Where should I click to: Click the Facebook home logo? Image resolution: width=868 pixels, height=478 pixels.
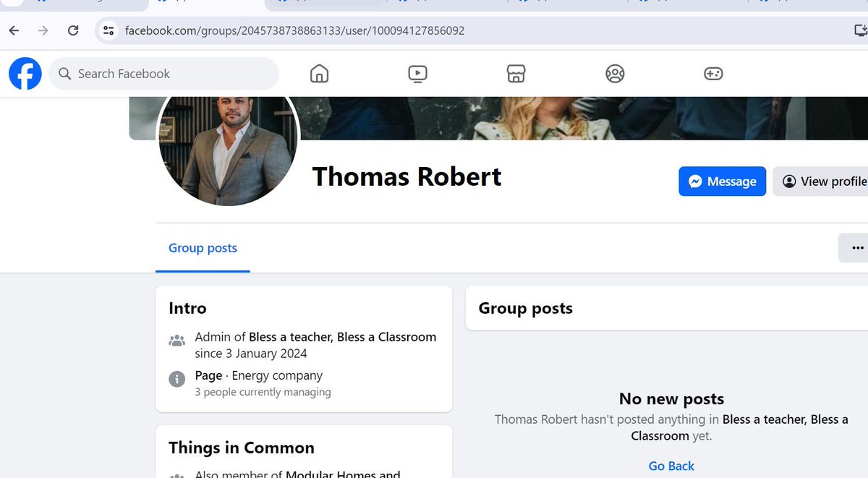click(25, 73)
